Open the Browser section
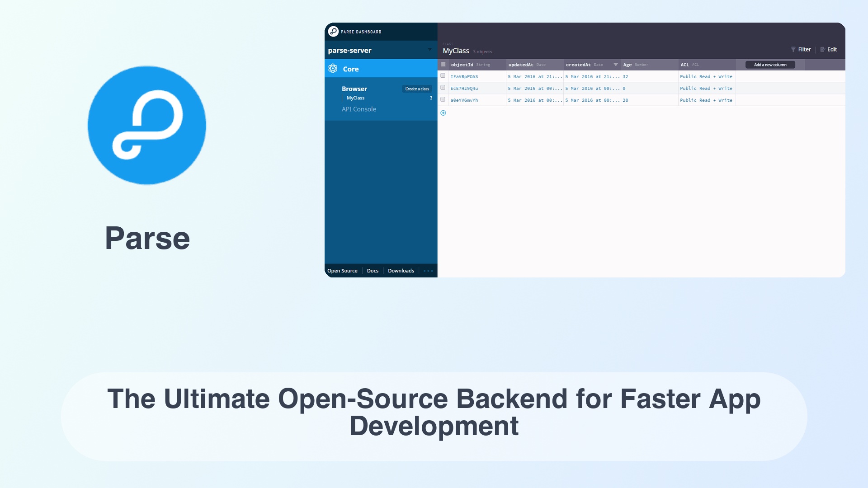This screenshot has height=488, width=868. (x=354, y=89)
